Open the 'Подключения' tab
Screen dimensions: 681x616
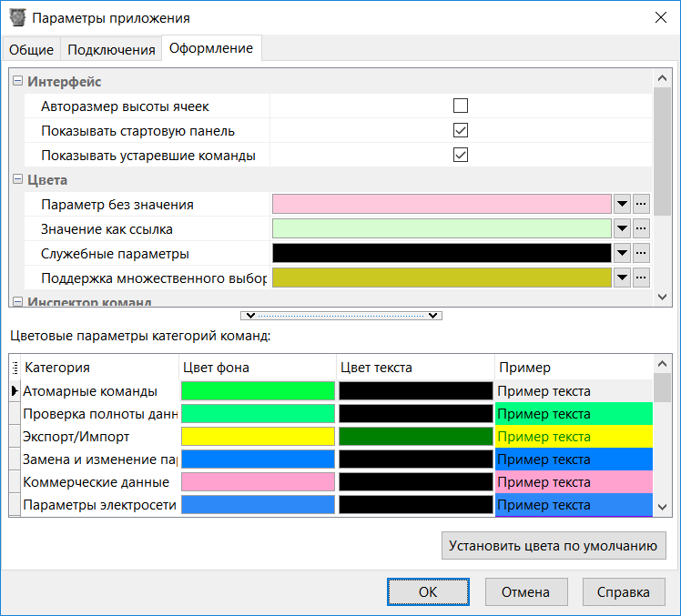coord(110,49)
